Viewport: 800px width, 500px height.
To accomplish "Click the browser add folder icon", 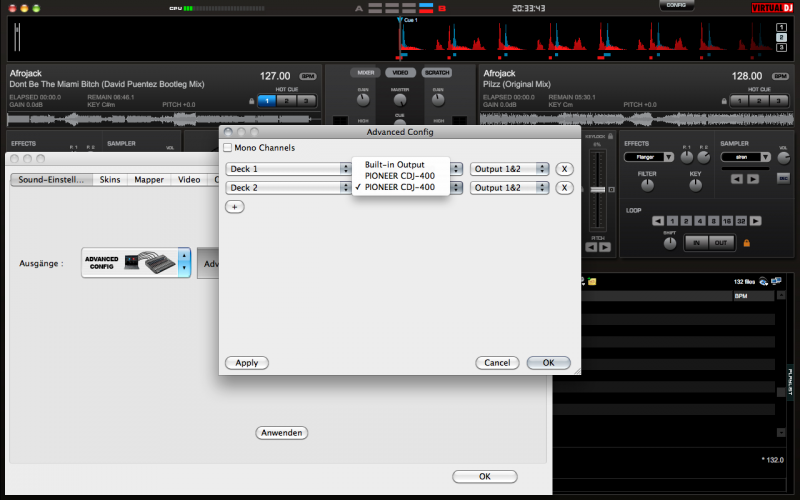I will (592, 281).
